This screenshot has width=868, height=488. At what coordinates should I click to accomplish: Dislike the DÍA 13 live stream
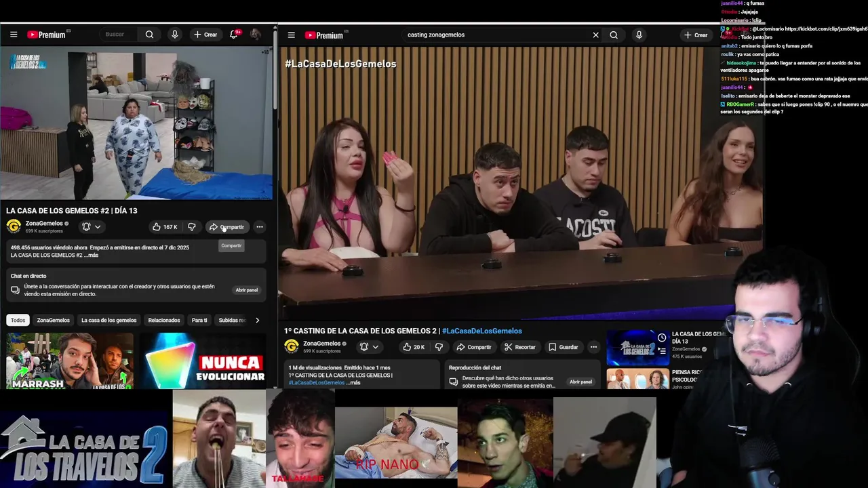pyautogui.click(x=191, y=227)
